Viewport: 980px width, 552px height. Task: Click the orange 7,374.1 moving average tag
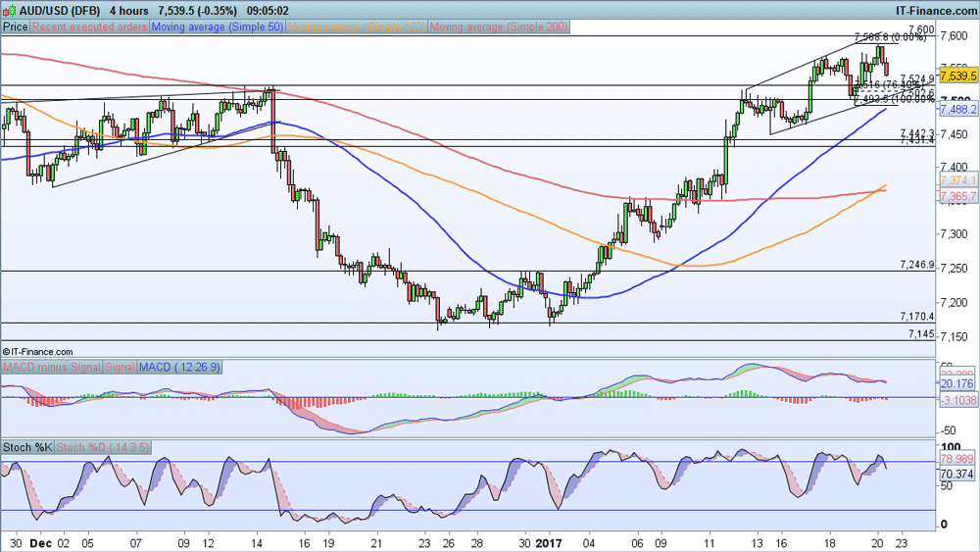958,180
